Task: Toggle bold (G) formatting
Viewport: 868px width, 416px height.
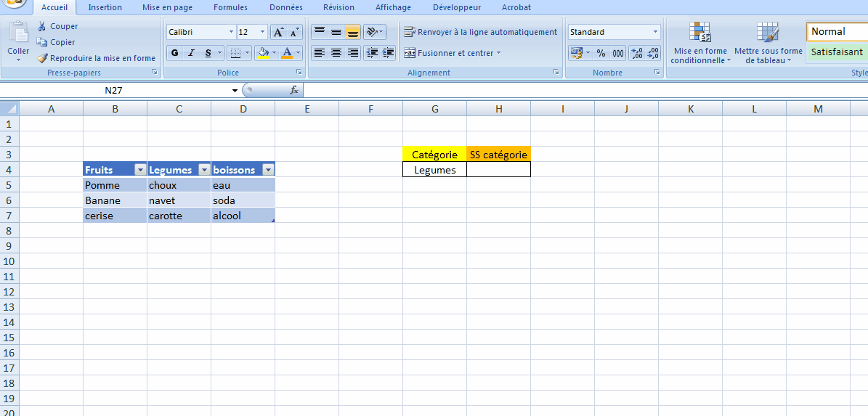Action: pos(174,53)
